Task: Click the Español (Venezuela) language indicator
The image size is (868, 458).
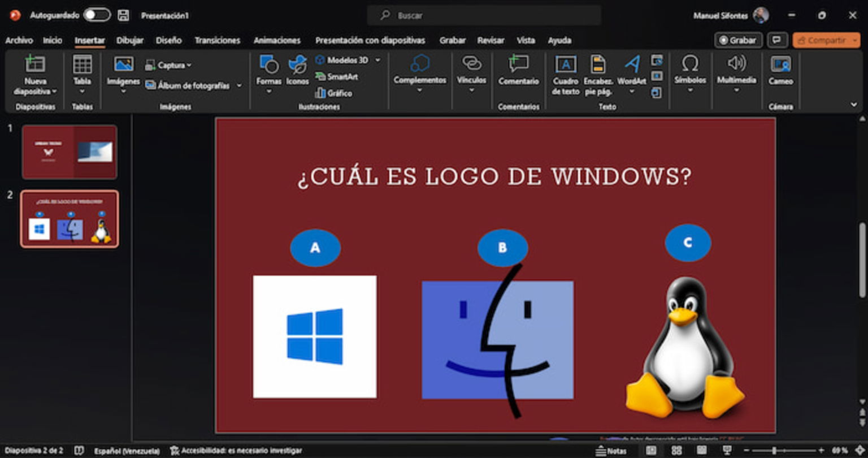Action: point(127,451)
